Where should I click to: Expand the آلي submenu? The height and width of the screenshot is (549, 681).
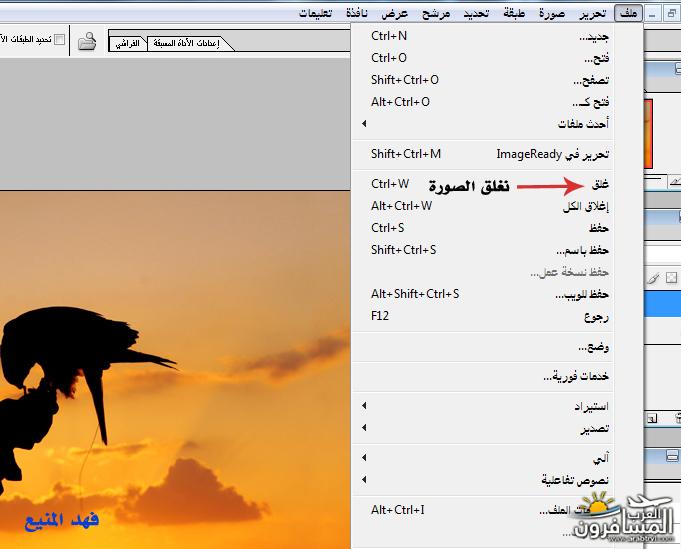point(483,458)
